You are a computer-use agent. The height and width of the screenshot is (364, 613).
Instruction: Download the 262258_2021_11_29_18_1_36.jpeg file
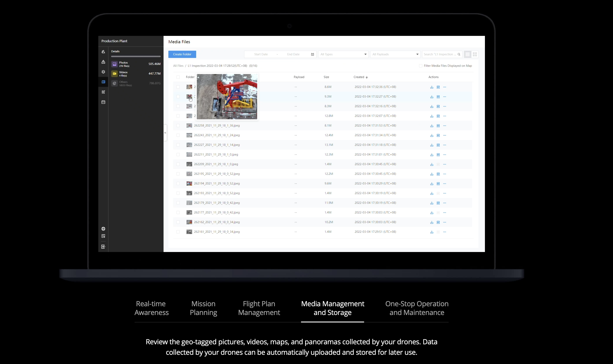coord(432,126)
